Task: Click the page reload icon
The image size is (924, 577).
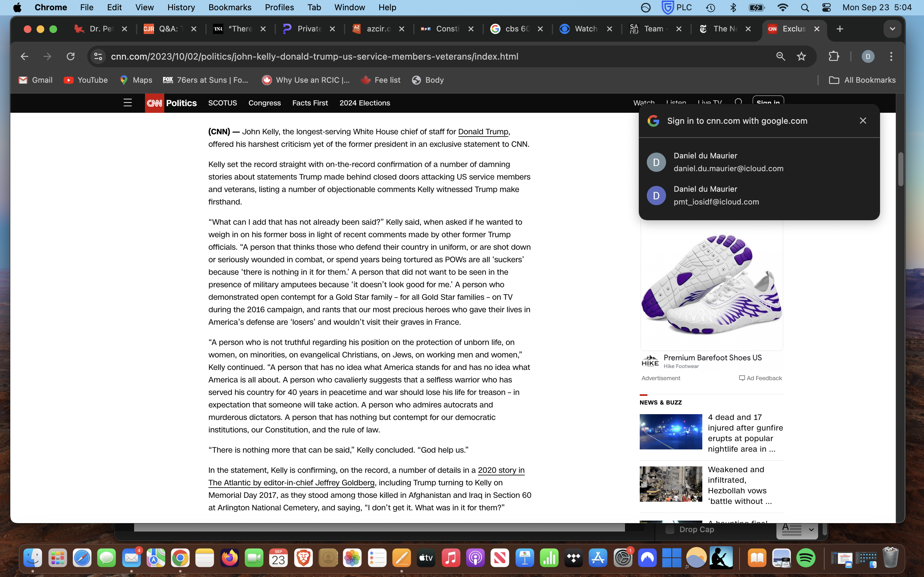Action: coord(71,56)
